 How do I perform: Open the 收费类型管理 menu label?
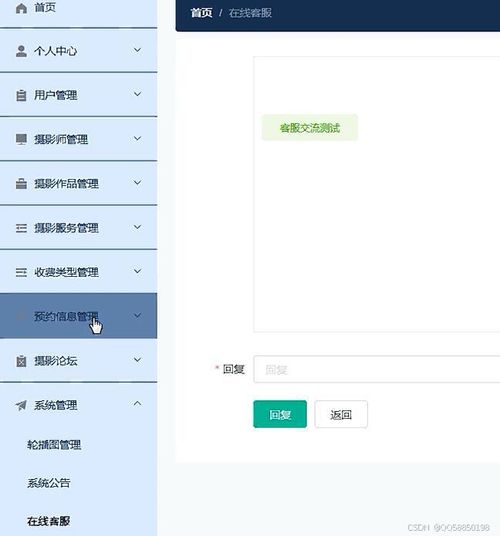coord(66,272)
